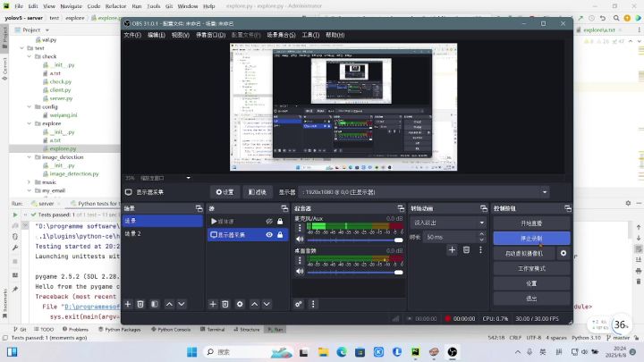644x362 pixels.
Task: Select 场景 2 in the Scenes list
Action: [x=163, y=234]
